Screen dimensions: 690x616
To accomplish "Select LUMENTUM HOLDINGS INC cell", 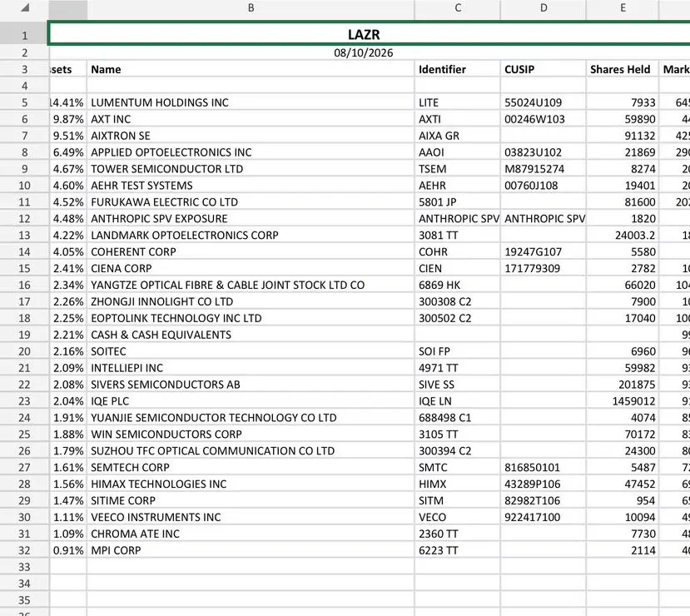I will (x=251, y=102).
